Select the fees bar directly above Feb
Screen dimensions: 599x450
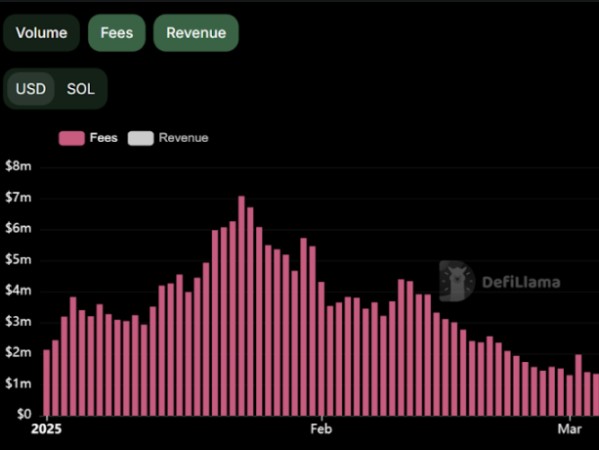pyautogui.click(x=321, y=349)
